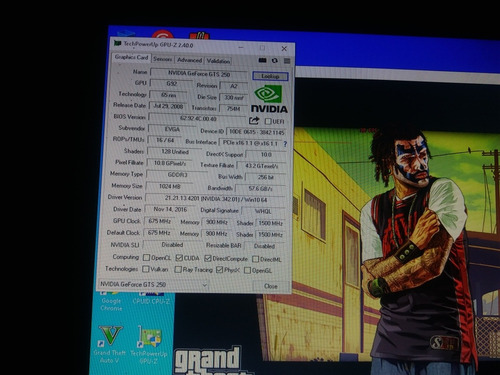Open the Grand Theft Auto V desktop shortcut
Screen dimensions: 500x375
(x=110, y=344)
